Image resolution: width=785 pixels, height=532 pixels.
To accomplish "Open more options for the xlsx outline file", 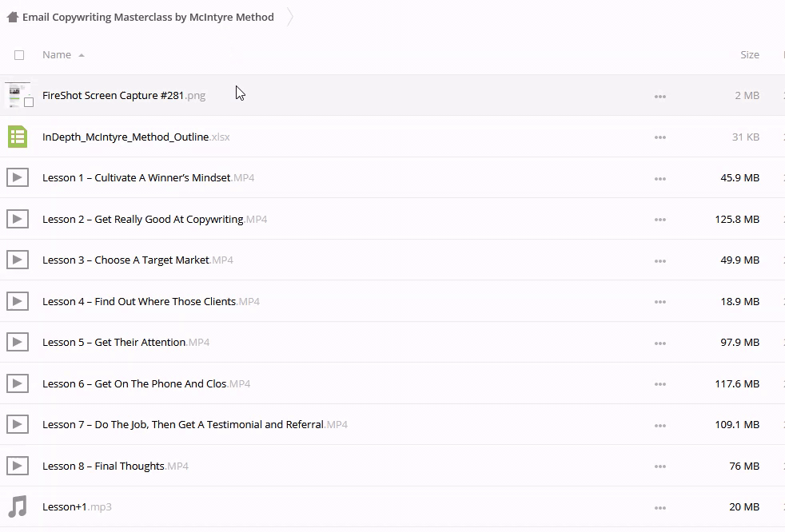I will coord(659,137).
